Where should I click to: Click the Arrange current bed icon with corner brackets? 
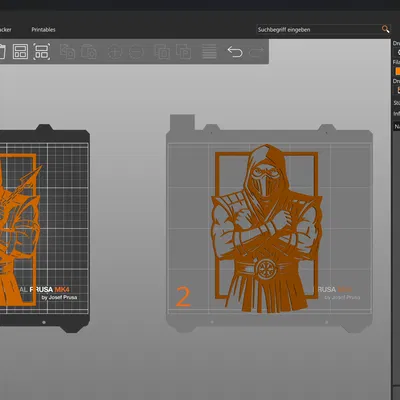[x=42, y=52]
